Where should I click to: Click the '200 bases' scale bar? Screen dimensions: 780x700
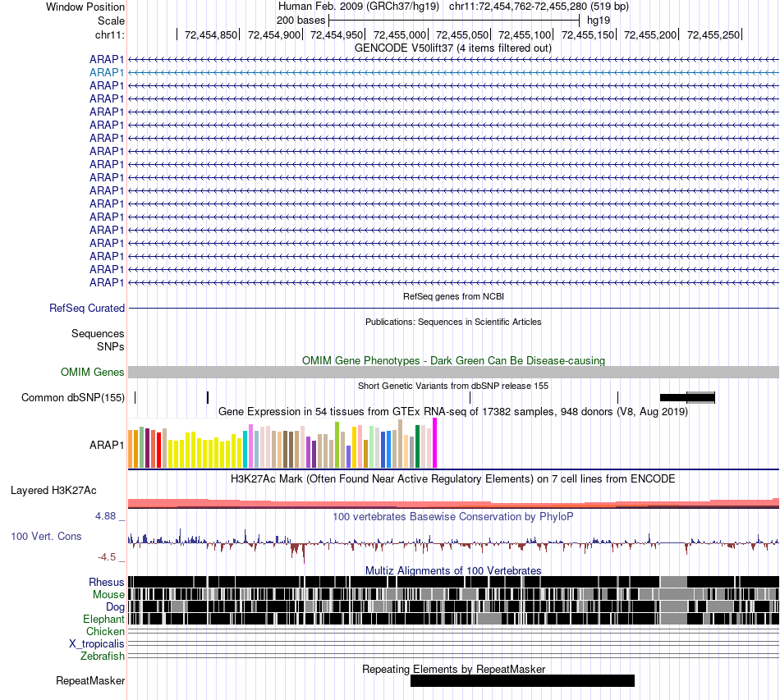tap(454, 21)
